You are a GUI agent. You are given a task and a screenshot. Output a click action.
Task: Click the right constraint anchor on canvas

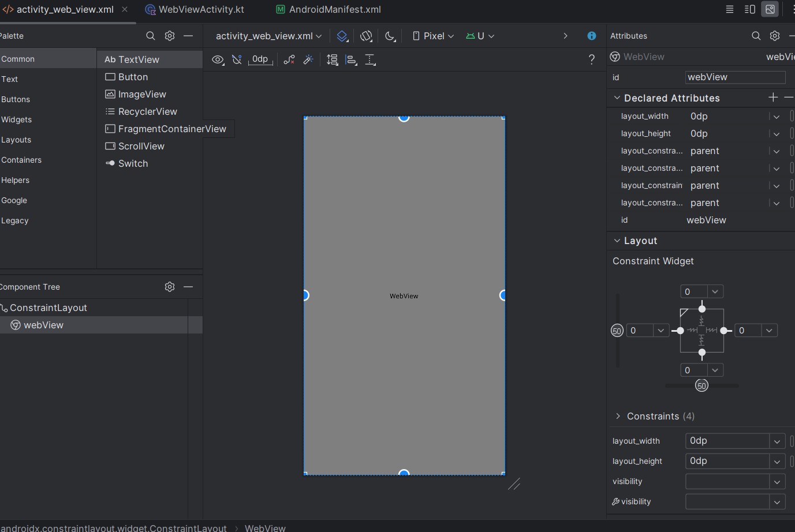[x=503, y=295]
